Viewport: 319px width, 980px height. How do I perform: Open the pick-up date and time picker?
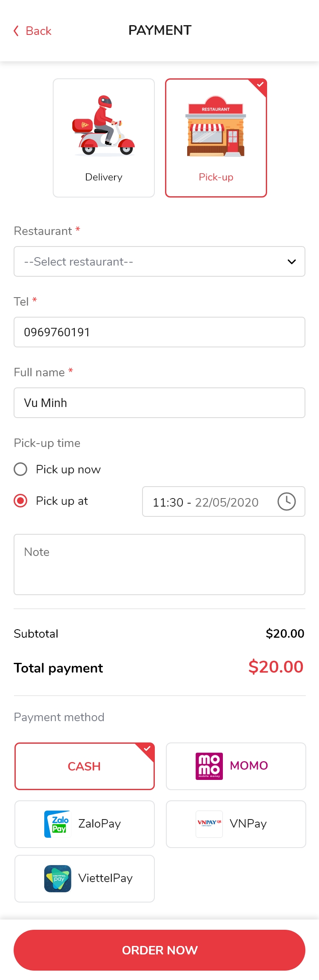[206, 502]
